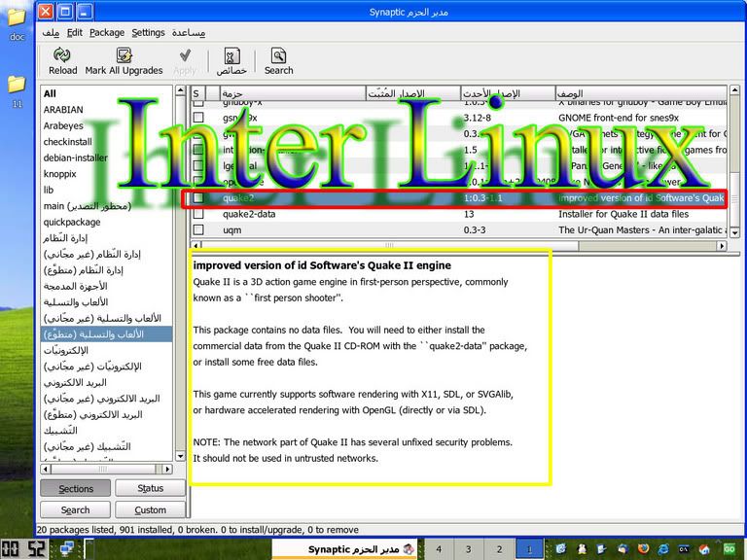Click the package list horizontal scrollbar thumb
The image size is (747, 560).
(389, 246)
